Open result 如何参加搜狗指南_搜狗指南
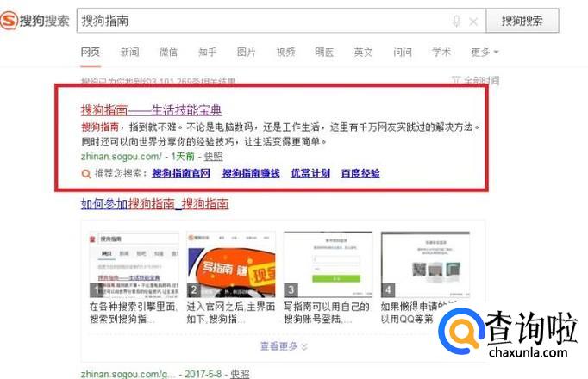This screenshot has width=588, height=379. [x=154, y=204]
